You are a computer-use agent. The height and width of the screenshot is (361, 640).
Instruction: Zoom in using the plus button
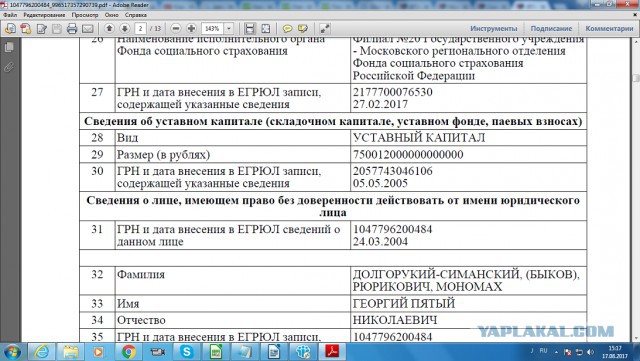(x=191, y=28)
